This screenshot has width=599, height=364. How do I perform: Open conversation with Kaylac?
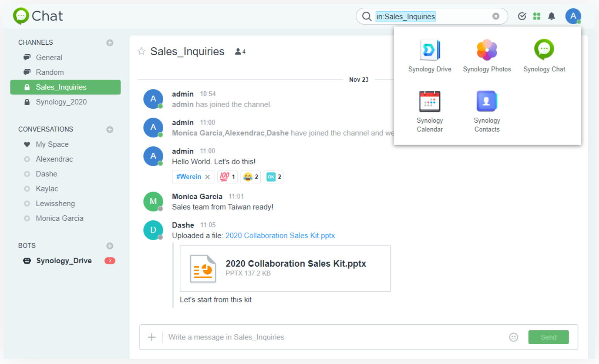[66, 189]
